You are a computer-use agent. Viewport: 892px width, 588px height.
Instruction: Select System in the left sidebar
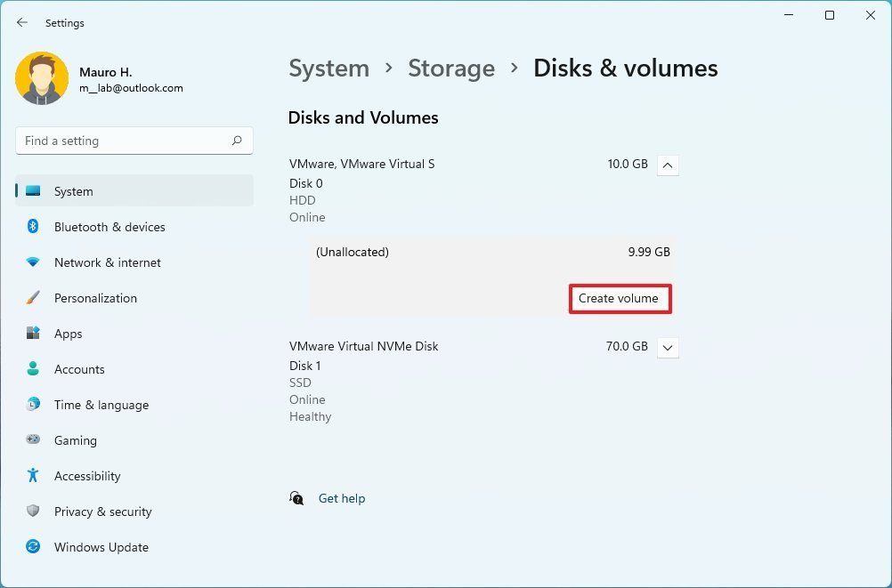click(x=73, y=191)
